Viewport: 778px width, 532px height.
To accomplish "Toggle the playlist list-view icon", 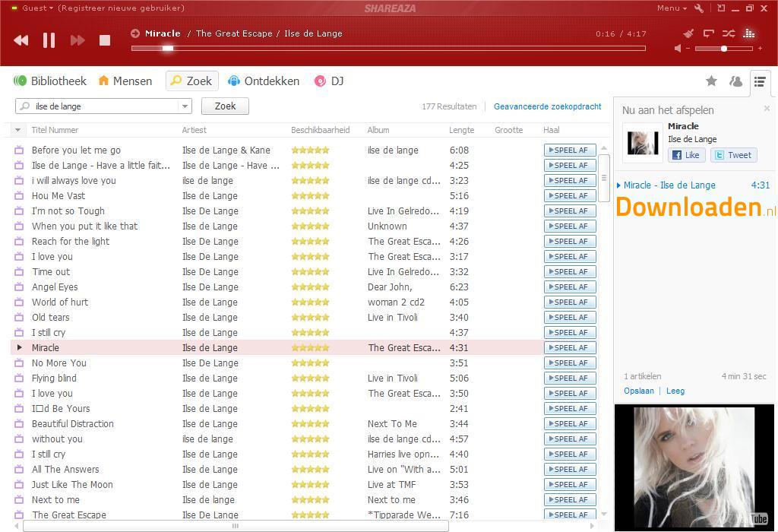I will pyautogui.click(x=760, y=81).
